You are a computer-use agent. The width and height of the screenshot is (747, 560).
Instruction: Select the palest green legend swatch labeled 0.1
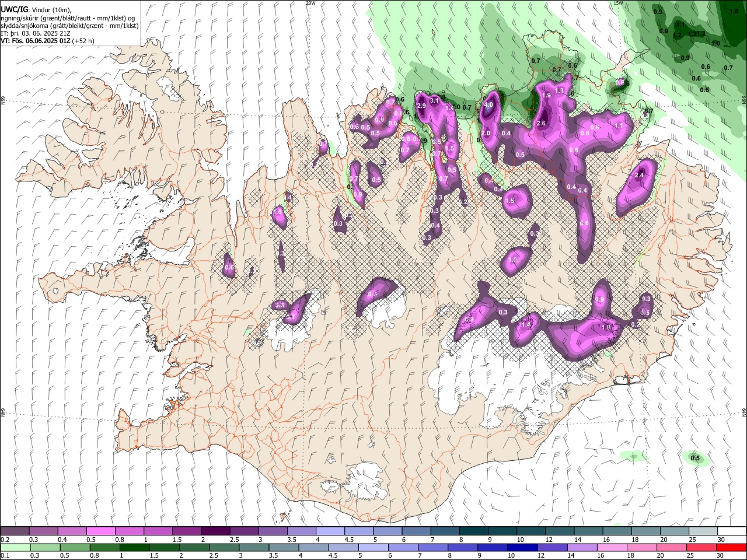pos(15,547)
